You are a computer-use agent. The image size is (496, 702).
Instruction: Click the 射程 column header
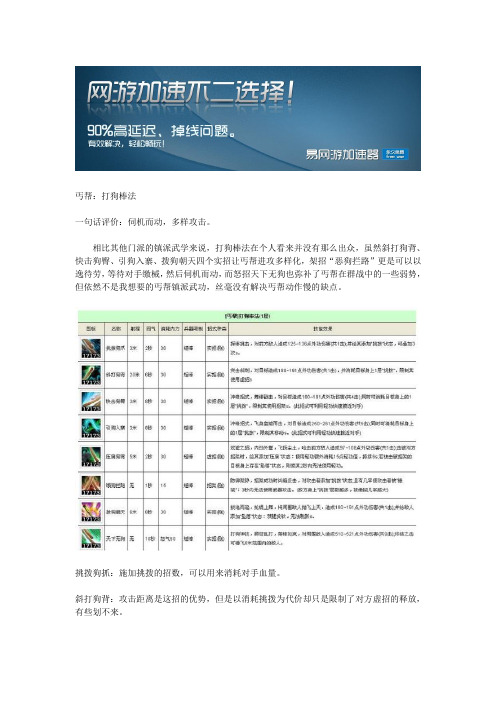click(x=135, y=329)
